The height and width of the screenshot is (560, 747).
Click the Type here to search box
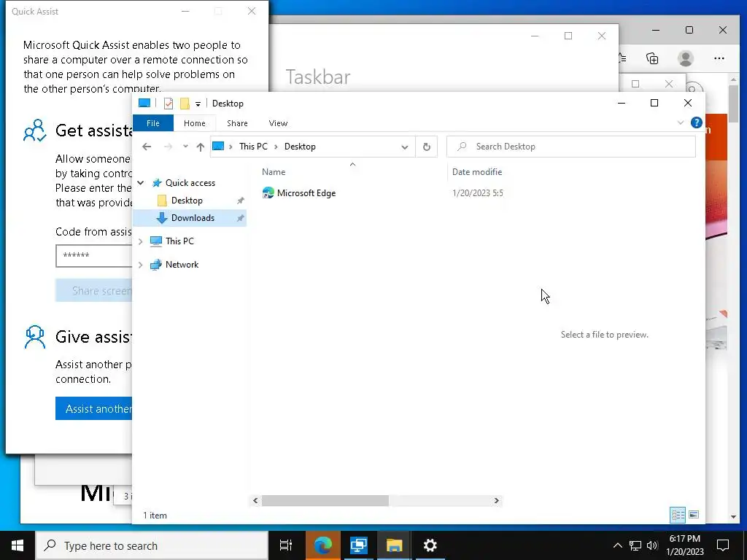(x=152, y=545)
